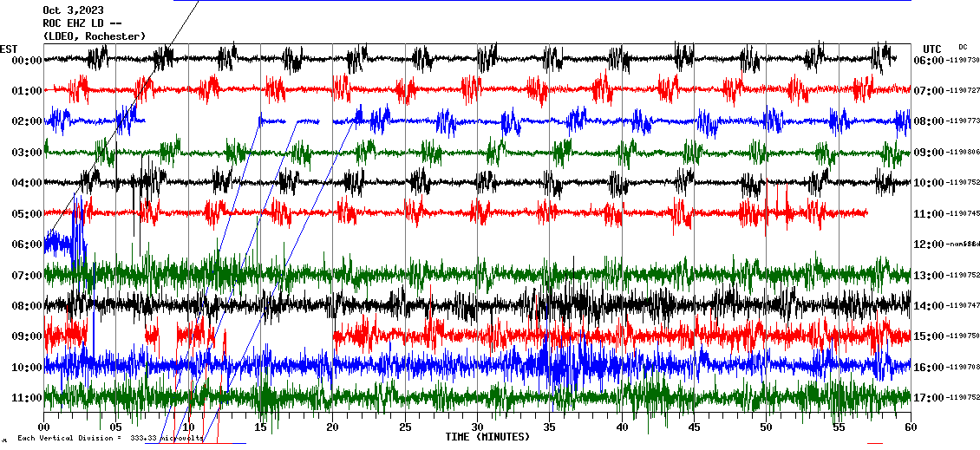Click the 12:00 UTC row label
The height and width of the screenshot is (450, 980).
coord(929,245)
